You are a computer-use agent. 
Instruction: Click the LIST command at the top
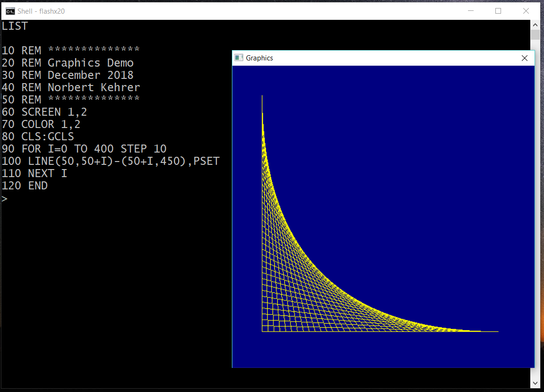[x=15, y=26]
